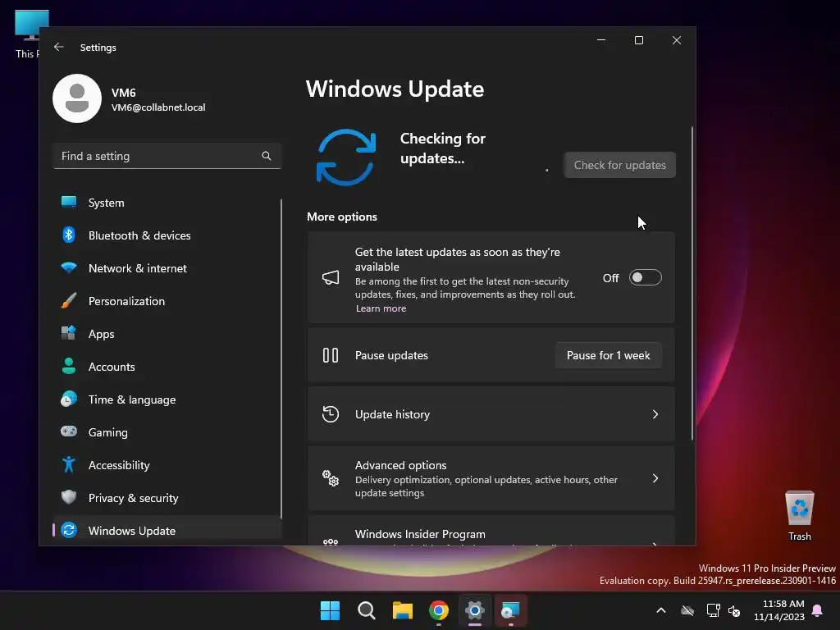Click the Advanced options row title

tap(400, 465)
